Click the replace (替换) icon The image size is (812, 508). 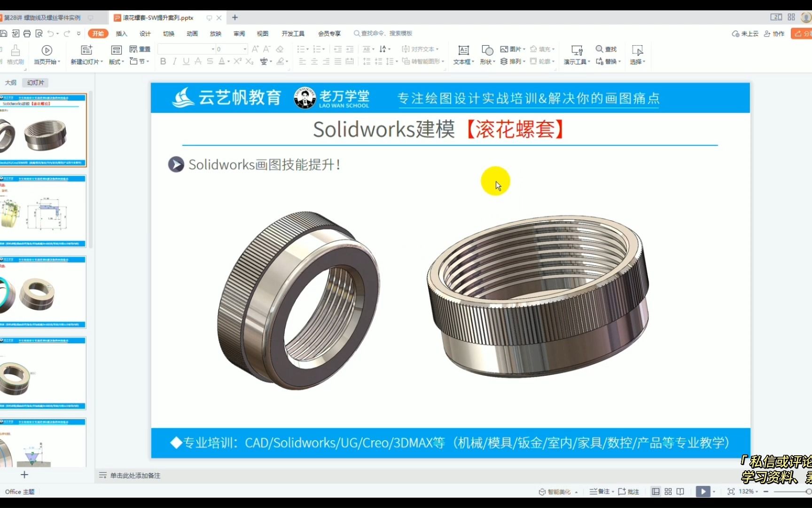pyautogui.click(x=600, y=62)
